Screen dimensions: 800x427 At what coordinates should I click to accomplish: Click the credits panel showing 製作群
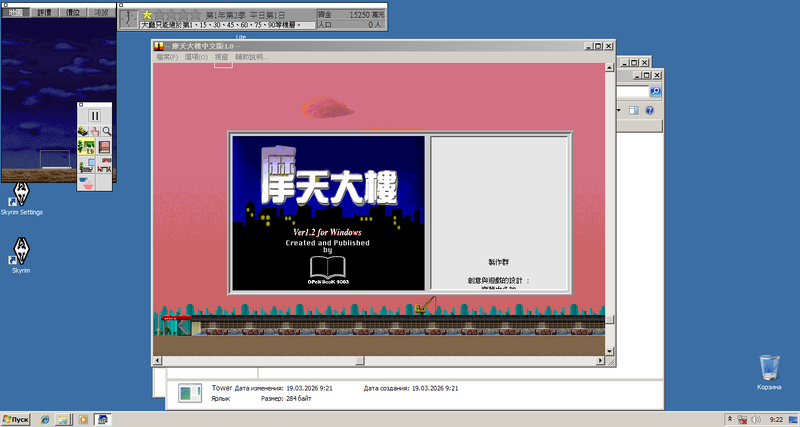pos(499,213)
